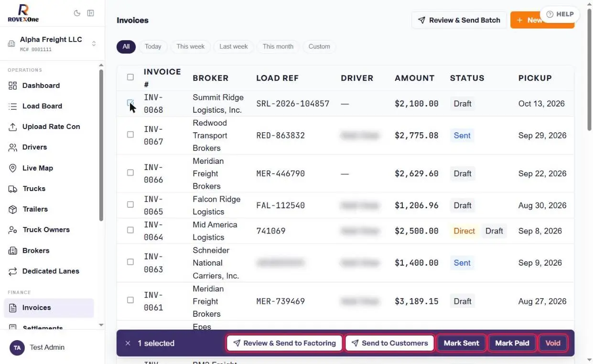The height and width of the screenshot is (364, 593).
Task: Open Settlements in the sidebar
Action: coord(49,327)
